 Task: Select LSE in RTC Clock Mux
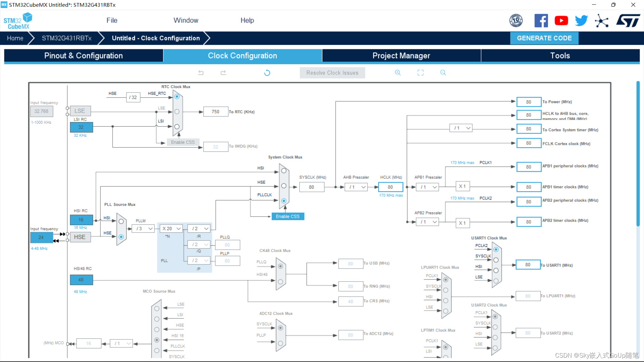coord(177,112)
